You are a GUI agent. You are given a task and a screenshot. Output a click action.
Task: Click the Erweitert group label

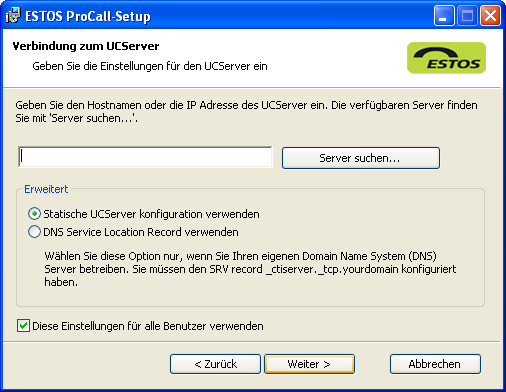click(x=46, y=189)
